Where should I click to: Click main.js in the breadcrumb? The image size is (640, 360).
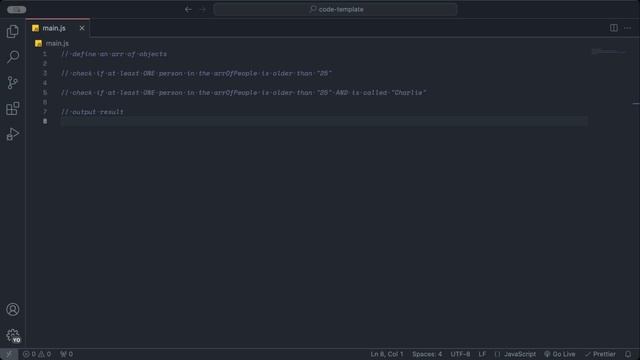tap(57, 43)
